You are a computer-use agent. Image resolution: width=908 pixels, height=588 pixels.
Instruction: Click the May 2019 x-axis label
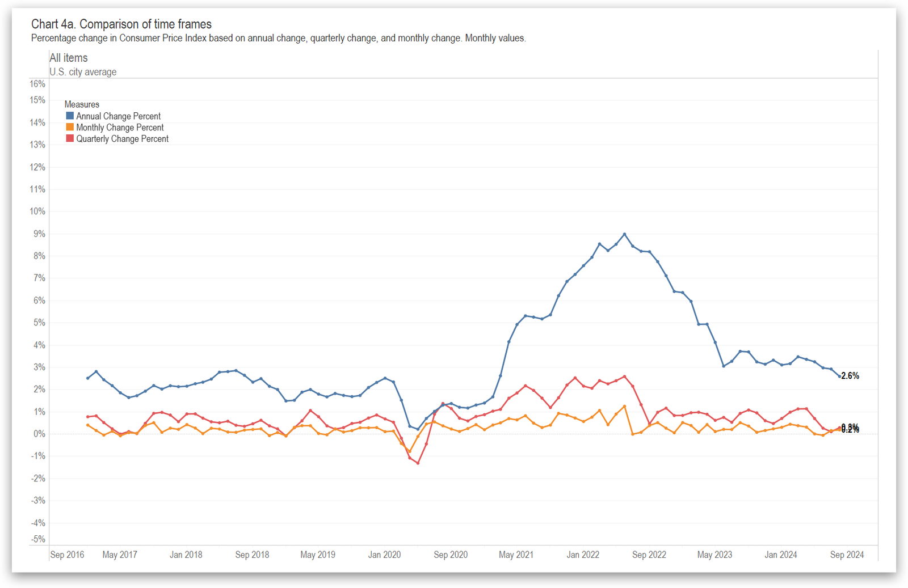point(318,555)
